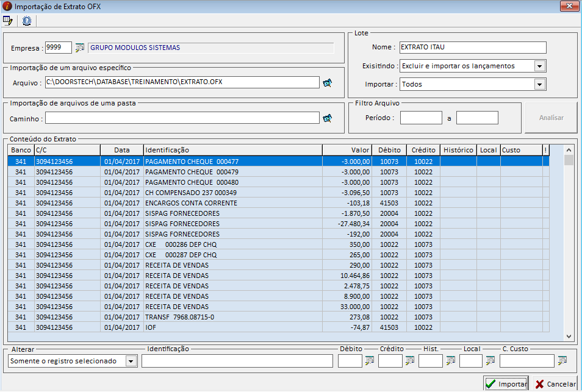Viewport: 582px width, 392px height.
Task: Open the Local lookup icon in Alterar
Action: click(x=490, y=360)
